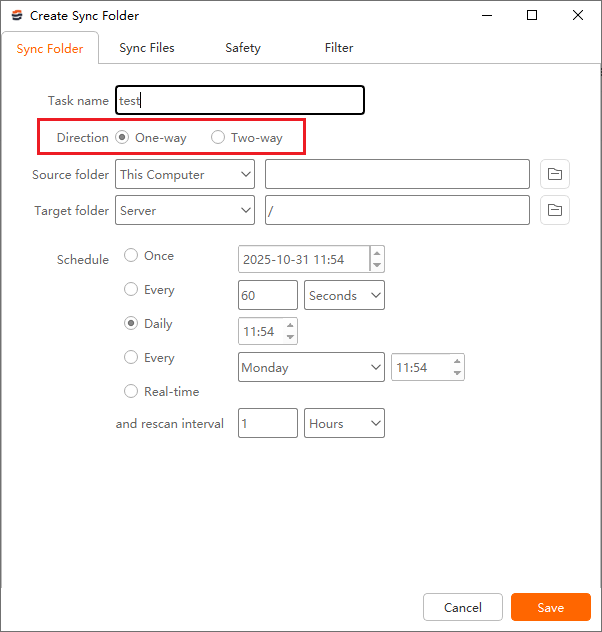Select the Two-way direction option
The image size is (602, 632).
218,137
